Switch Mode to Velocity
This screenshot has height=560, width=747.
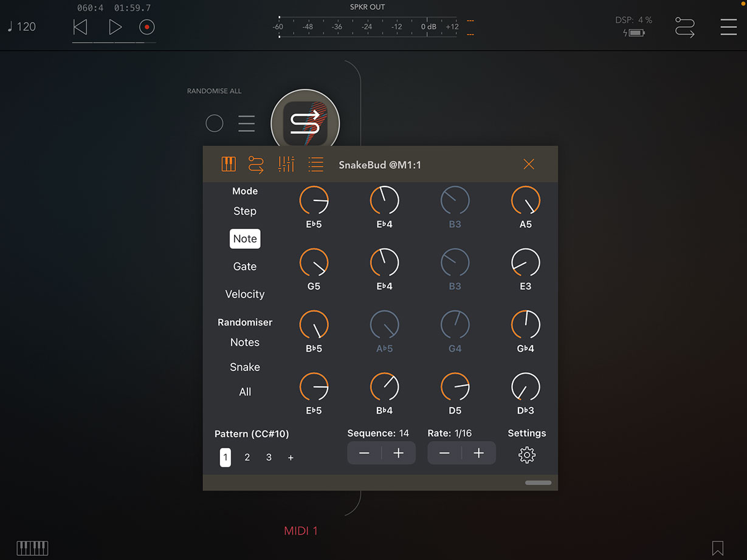[x=245, y=294]
